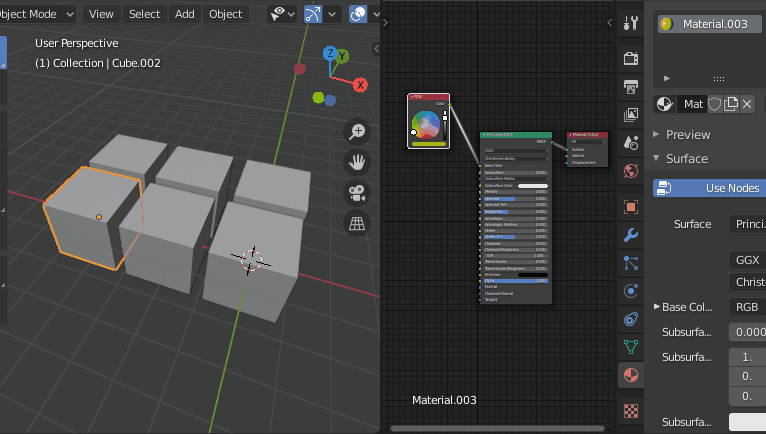
Task: Click the first Subsurface Radius field 1.
Action: pyautogui.click(x=747, y=357)
